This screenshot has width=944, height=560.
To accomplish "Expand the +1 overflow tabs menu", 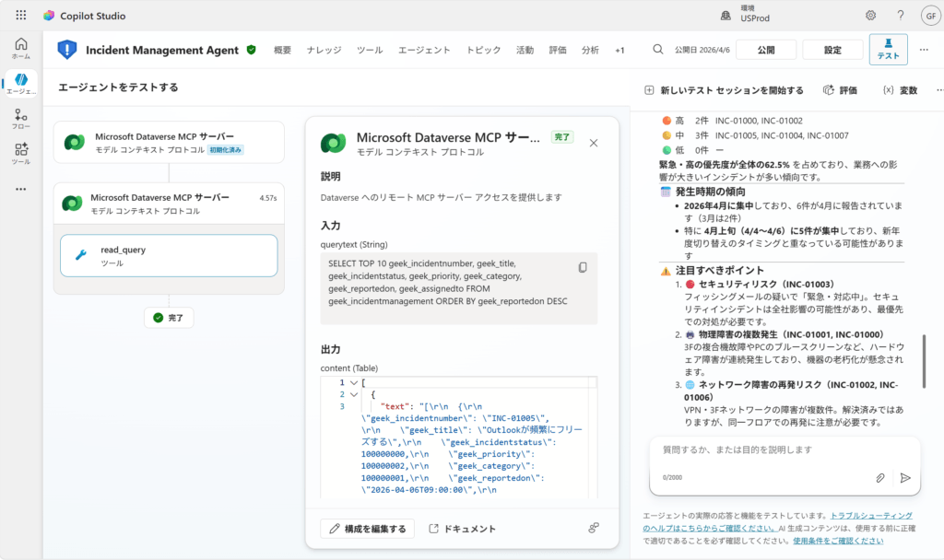I will (x=619, y=50).
